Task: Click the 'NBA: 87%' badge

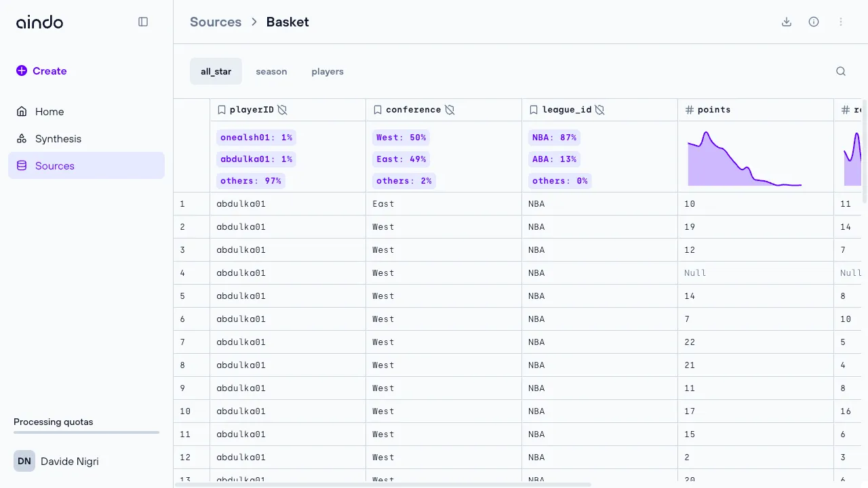Action: pos(555,138)
